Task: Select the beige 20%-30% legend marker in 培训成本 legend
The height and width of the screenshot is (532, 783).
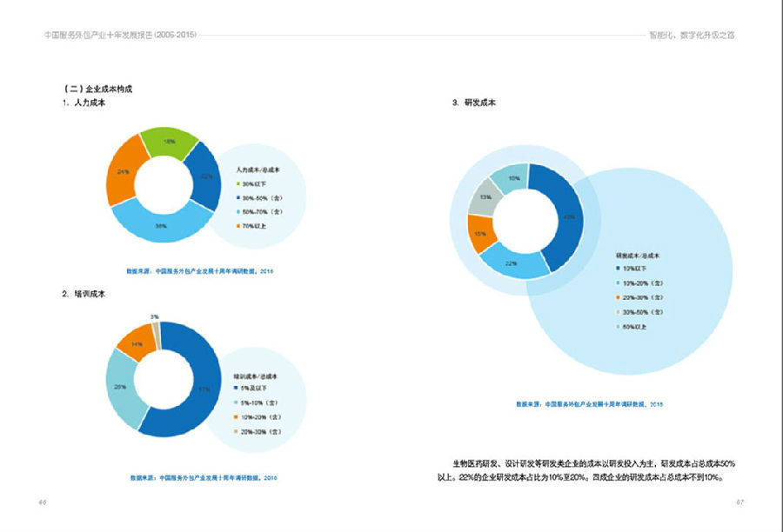Action: click(x=236, y=432)
